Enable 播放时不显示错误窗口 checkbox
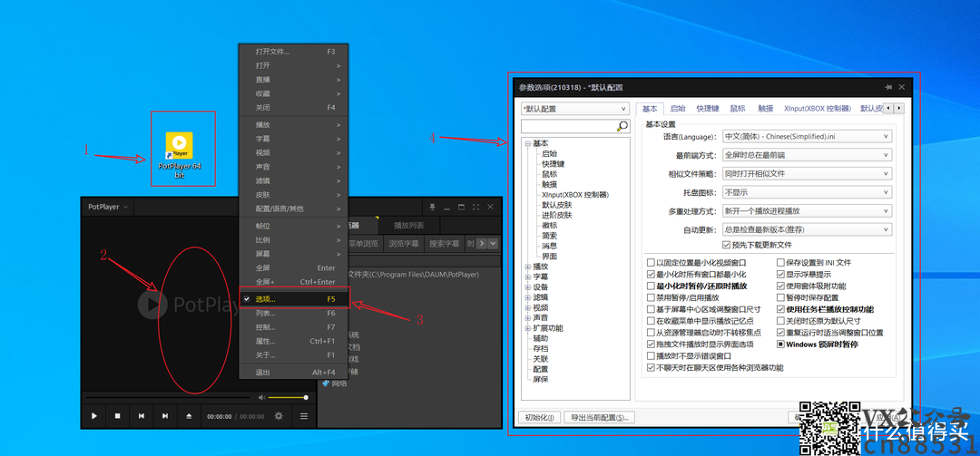 click(x=651, y=356)
